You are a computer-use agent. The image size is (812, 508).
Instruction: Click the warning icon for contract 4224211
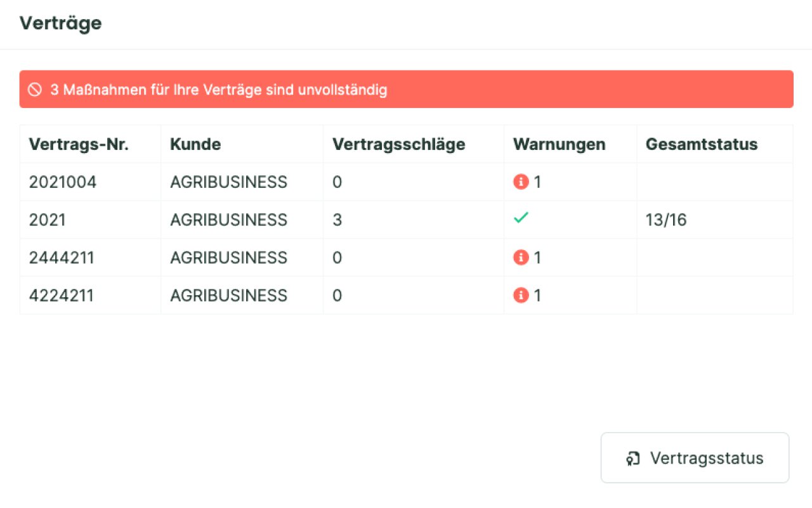pyautogui.click(x=521, y=295)
